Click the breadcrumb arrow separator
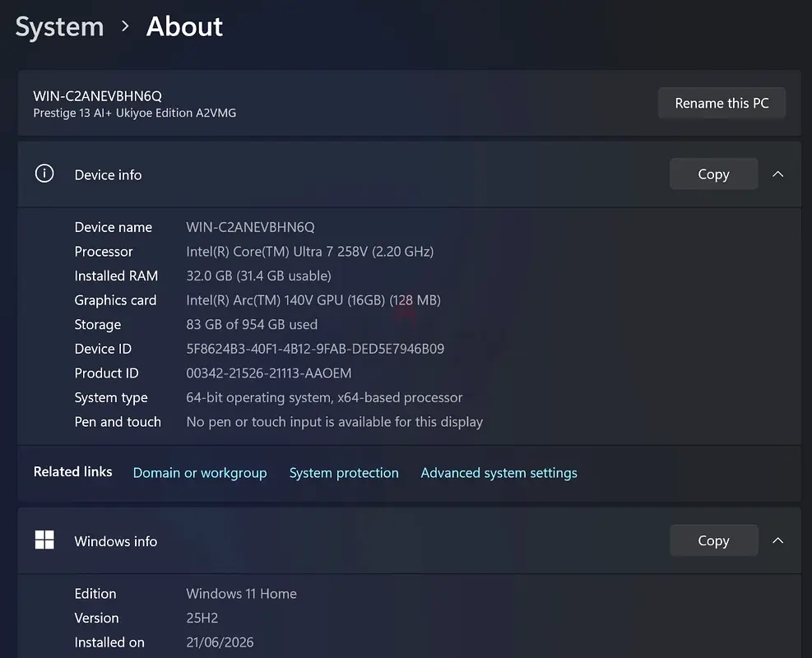The image size is (812, 658). point(125,25)
